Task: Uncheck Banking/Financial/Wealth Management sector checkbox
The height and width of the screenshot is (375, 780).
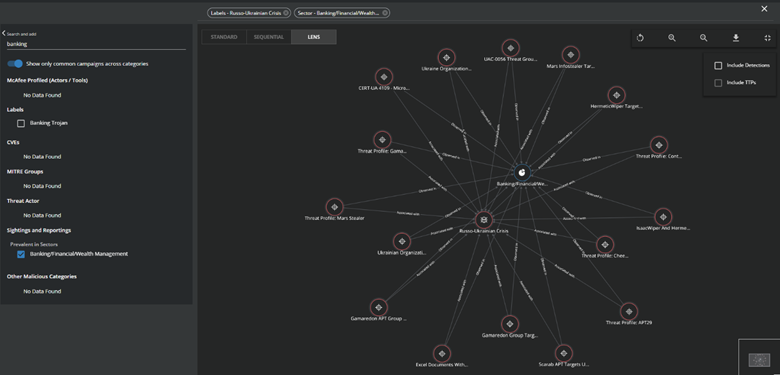Action: point(21,254)
